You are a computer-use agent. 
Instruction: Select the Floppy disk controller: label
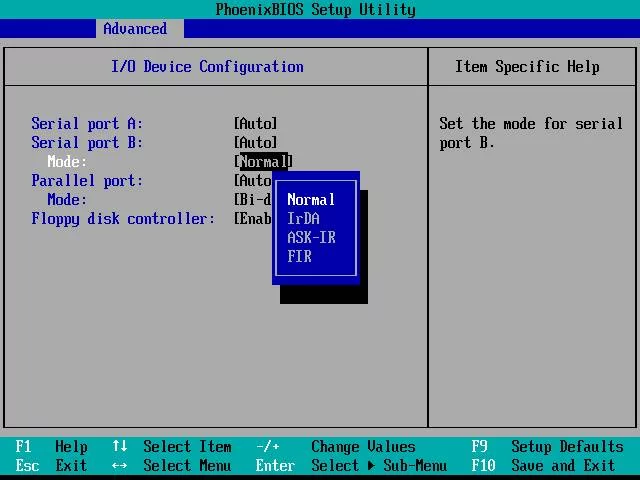pos(123,218)
